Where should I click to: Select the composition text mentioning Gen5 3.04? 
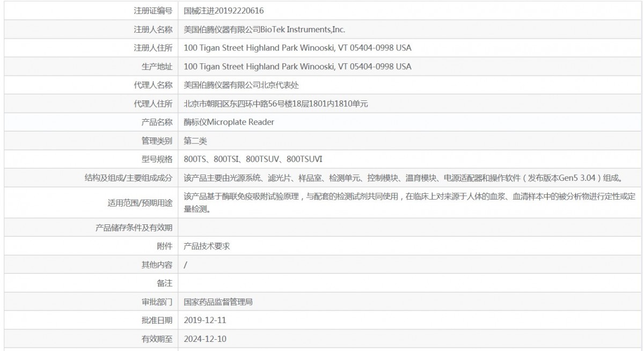pyautogui.click(x=405, y=178)
